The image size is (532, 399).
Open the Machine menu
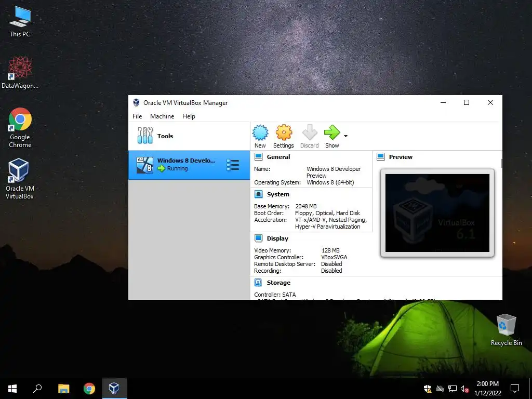point(162,116)
